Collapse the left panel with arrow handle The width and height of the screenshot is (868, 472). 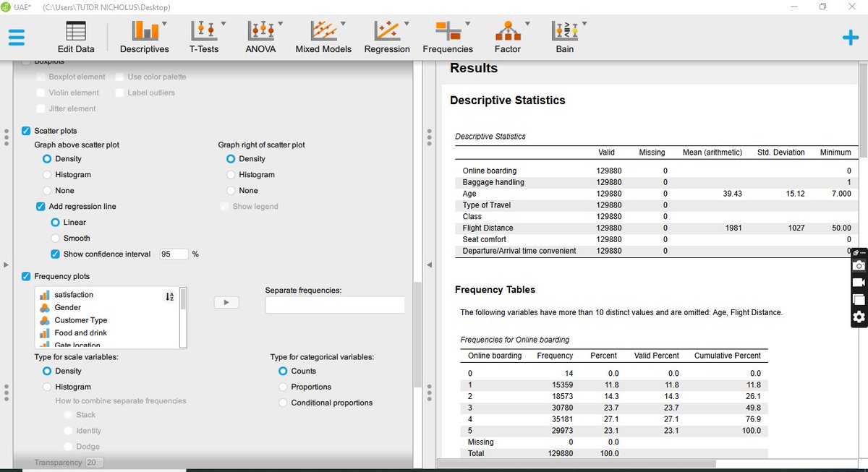click(7, 265)
